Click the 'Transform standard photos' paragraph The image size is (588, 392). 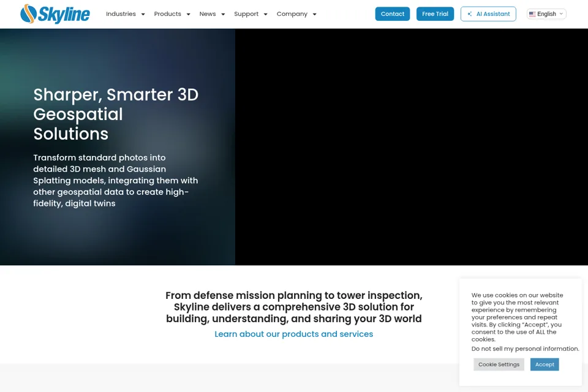(116, 181)
